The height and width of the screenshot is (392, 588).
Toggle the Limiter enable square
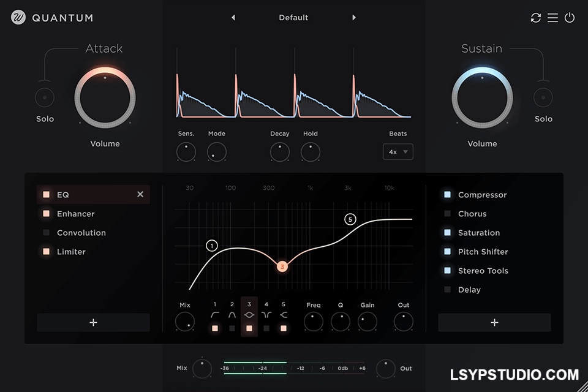(x=46, y=251)
